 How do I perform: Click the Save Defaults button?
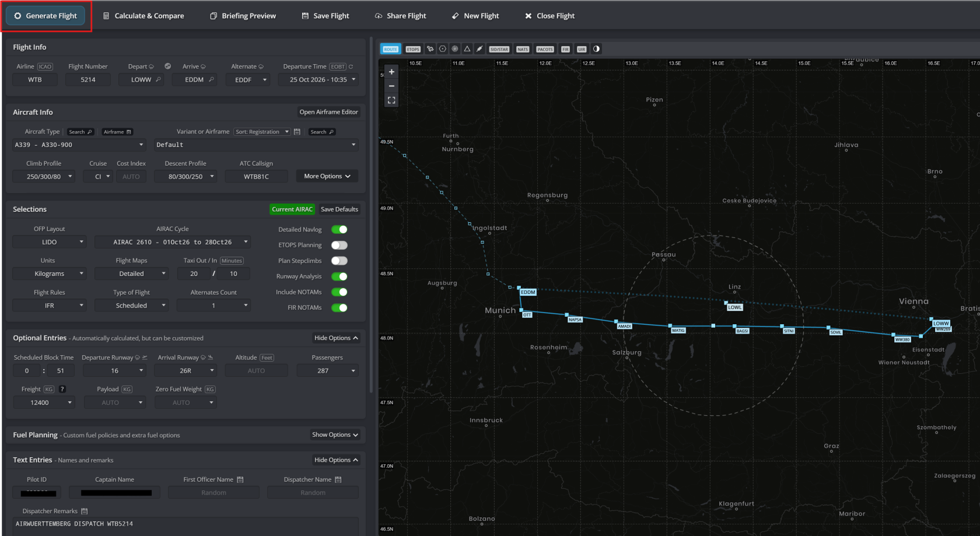coord(339,209)
